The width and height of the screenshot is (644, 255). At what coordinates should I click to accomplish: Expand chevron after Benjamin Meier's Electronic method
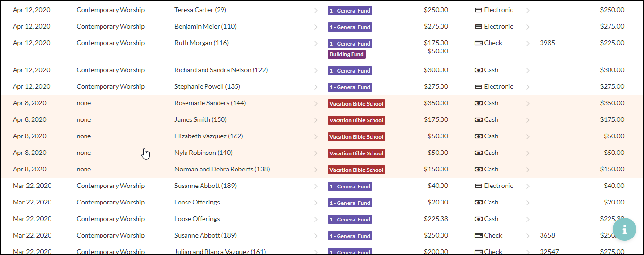(528, 27)
